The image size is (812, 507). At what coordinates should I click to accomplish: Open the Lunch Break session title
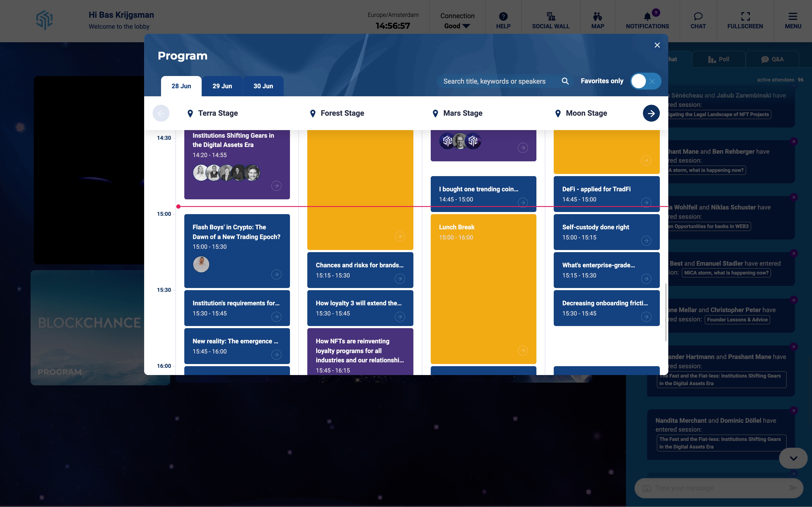click(456, 227)
